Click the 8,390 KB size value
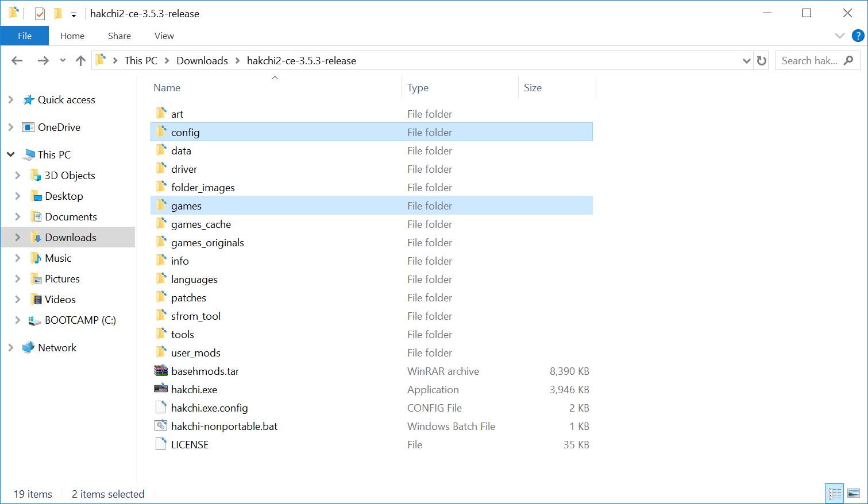Viewport: 868px width, 504px height. tap(569, 371)
